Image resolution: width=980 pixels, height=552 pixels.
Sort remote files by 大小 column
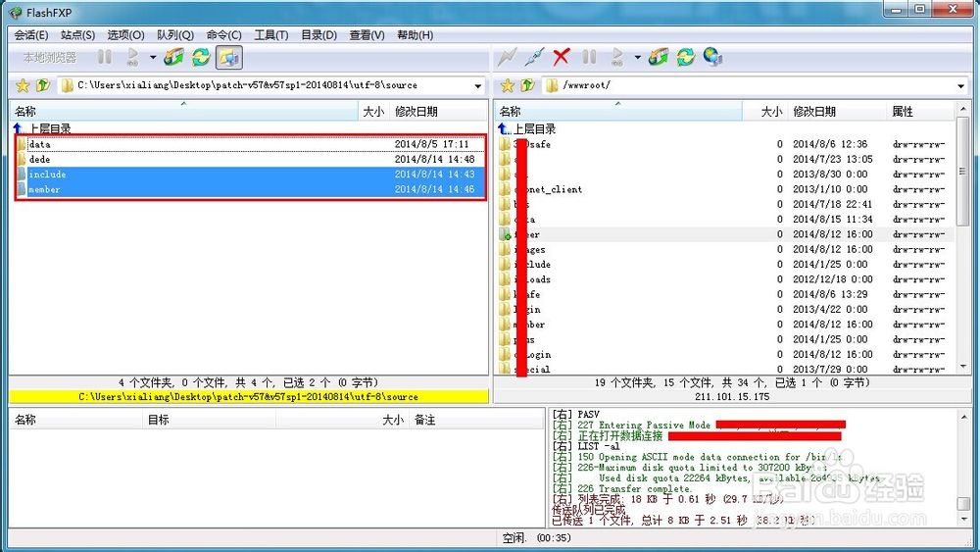[x=765, y=111]
